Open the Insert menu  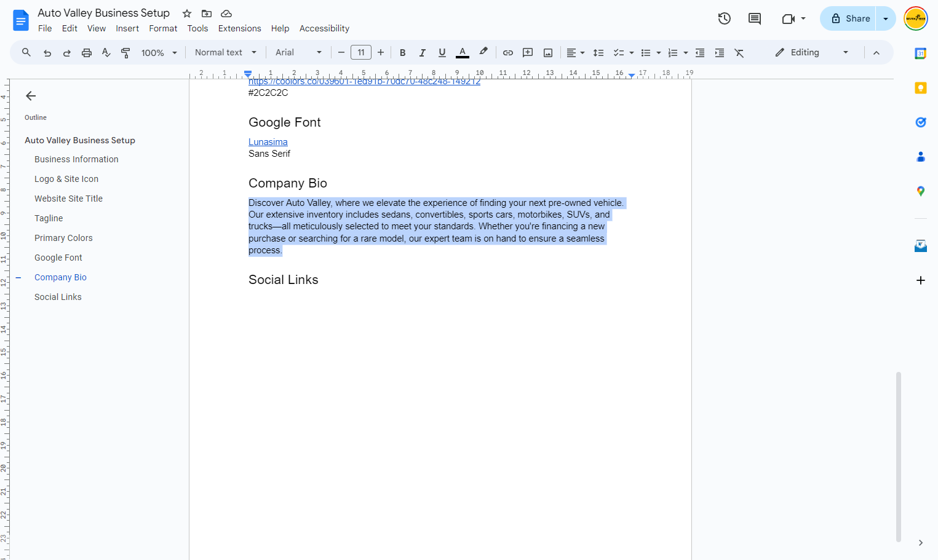127,28
